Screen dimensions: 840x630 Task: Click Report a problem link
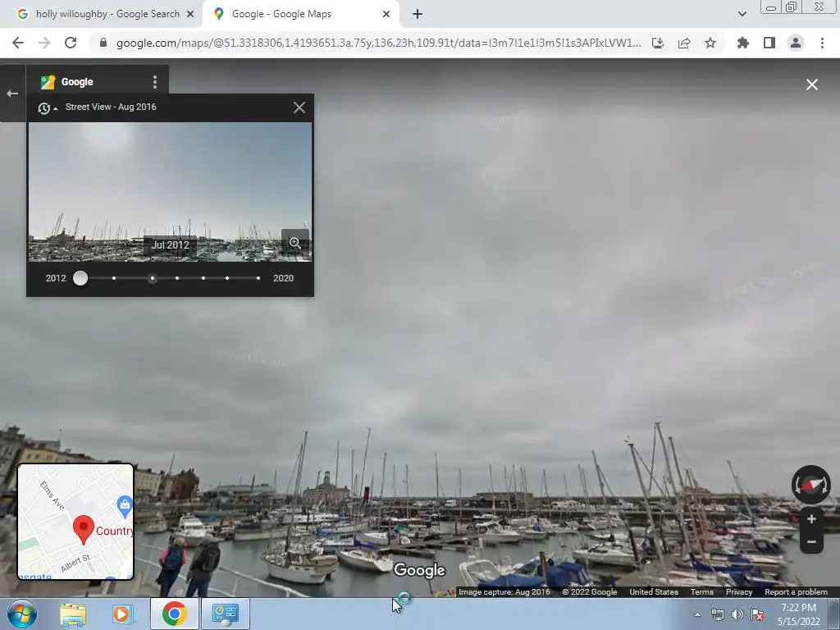click(x=796, y=592)
